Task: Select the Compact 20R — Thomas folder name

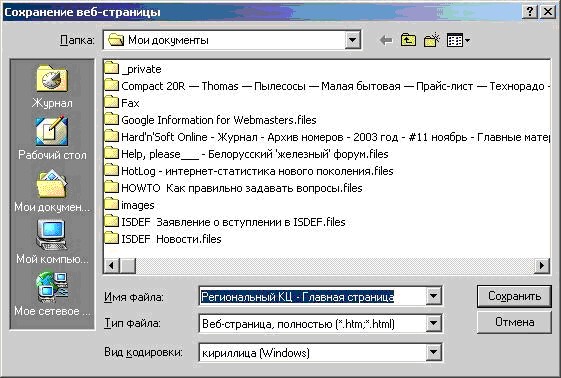Action: [x=336, y=86]
